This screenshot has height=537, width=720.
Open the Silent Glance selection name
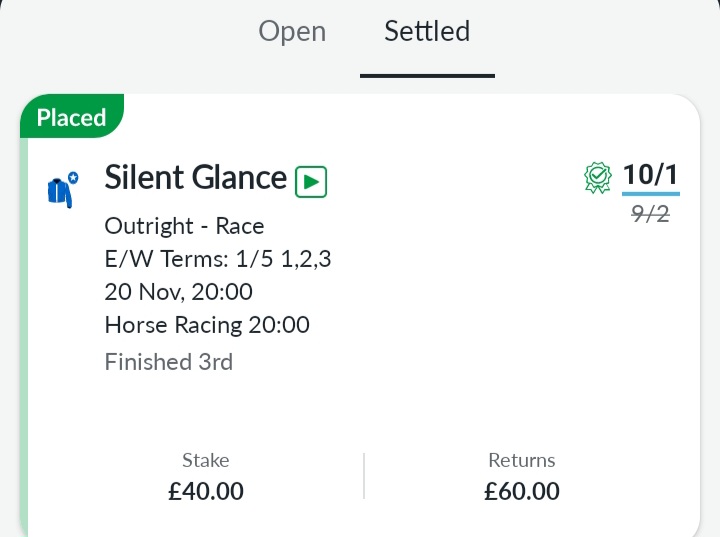coord(196,177)
